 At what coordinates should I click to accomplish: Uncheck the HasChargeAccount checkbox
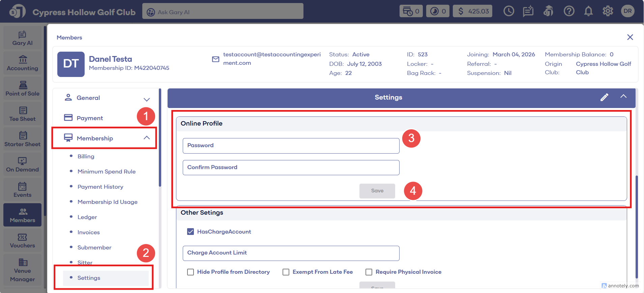click(191, 232)
